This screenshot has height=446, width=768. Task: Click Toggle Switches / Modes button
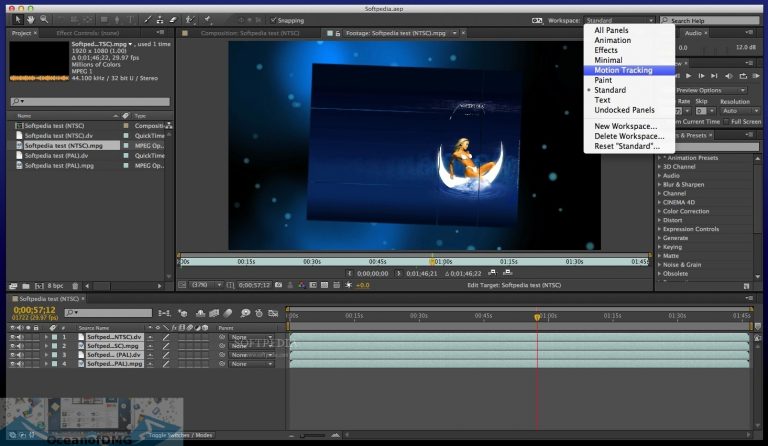(180, 435)
